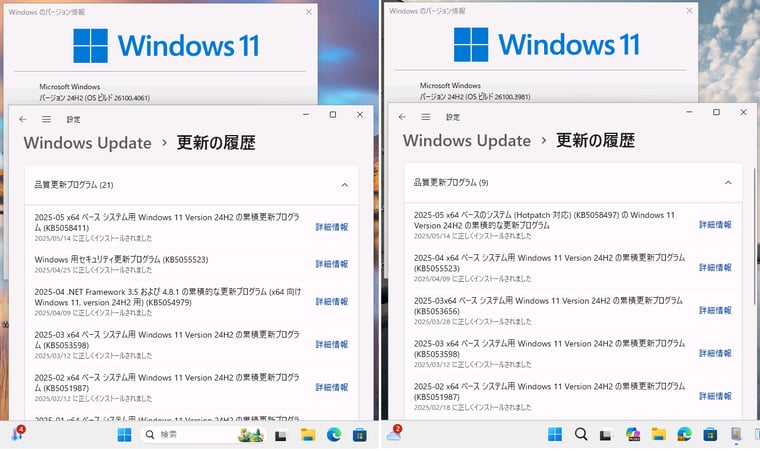760x451 pixels.
Task: Launch Microsoft Edge from the left taskbar
Action: [x=334, y=435]
